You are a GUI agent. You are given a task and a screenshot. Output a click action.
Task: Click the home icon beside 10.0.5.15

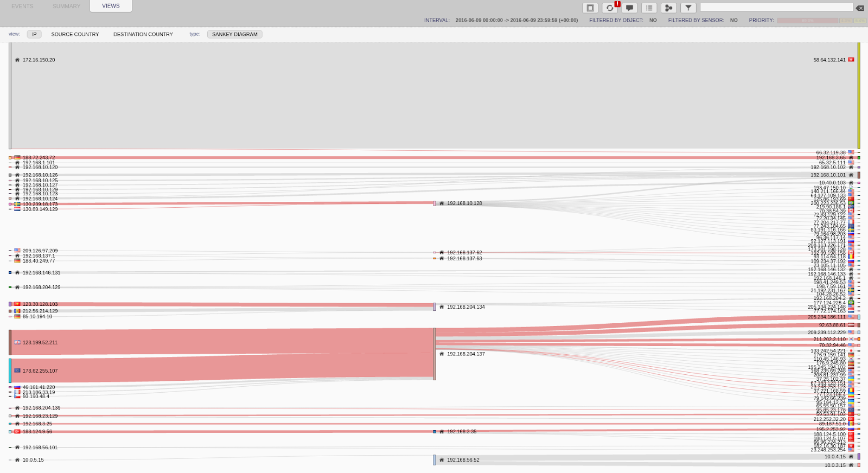pyautogui.click(x=17, y=459)
